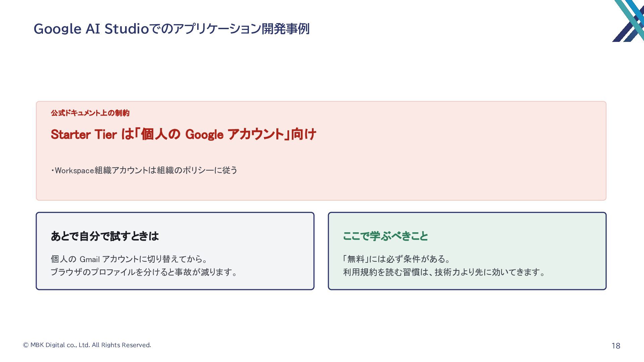Viewport: 644px width, 362px height.
Task: Click the MBK Digital copyright footer
Action: tap(87, 345)
